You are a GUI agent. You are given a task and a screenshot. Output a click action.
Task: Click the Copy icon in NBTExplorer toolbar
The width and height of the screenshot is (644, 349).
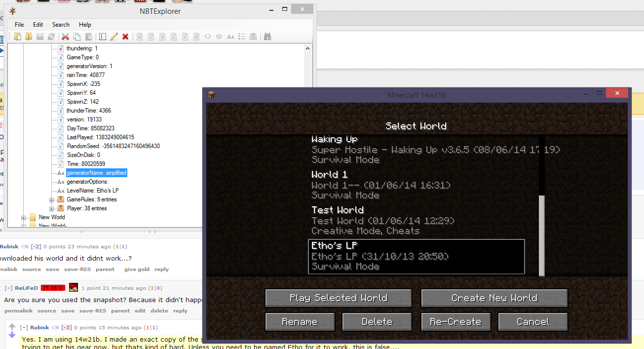[x=77, y=37]
